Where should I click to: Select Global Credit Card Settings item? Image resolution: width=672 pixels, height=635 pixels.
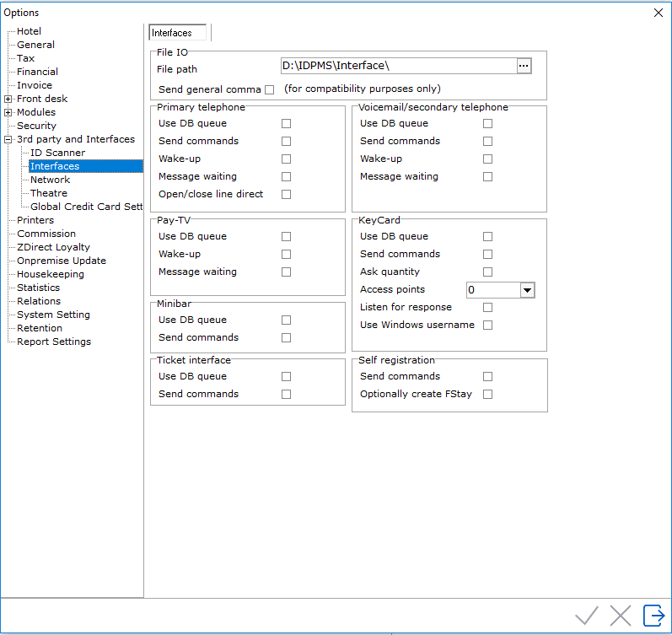[x=86, y=207]
